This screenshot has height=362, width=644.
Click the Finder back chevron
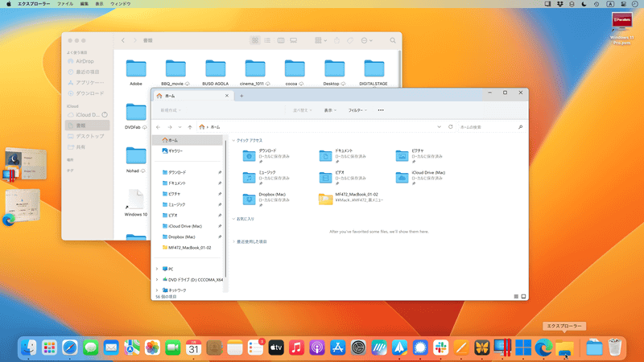[x=123, y=40]
